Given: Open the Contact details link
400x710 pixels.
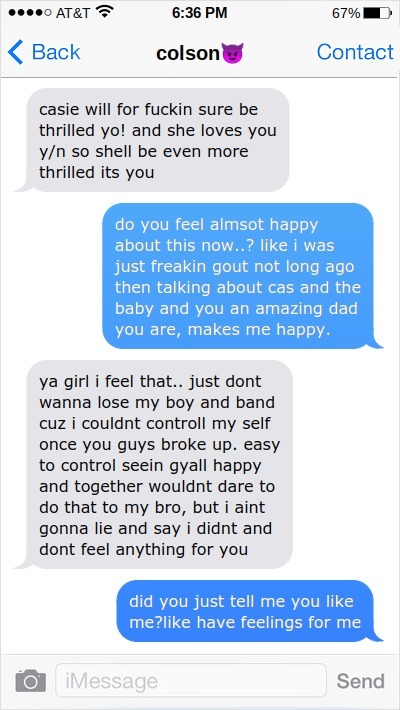Looking at the screenshot, I should pos(355,52).
